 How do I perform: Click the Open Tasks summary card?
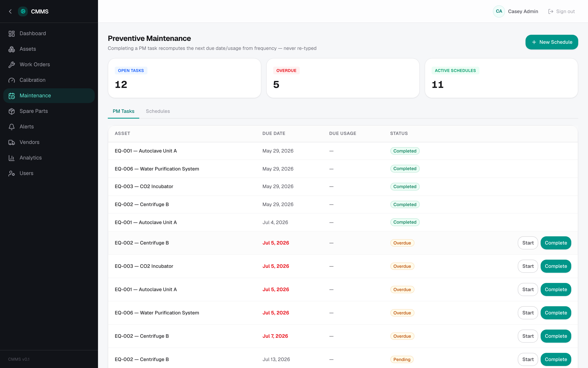pos(184,78)
